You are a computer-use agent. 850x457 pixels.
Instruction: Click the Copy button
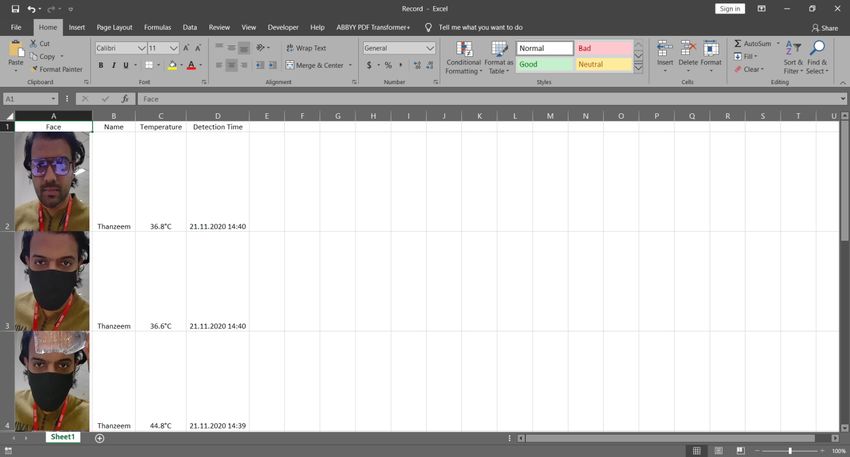point(43,56)
